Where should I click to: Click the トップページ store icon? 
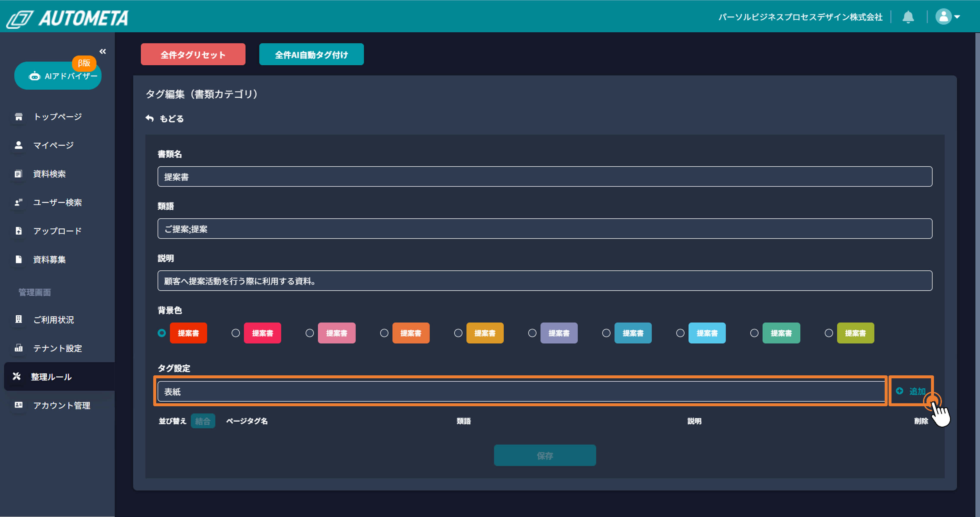18,117
